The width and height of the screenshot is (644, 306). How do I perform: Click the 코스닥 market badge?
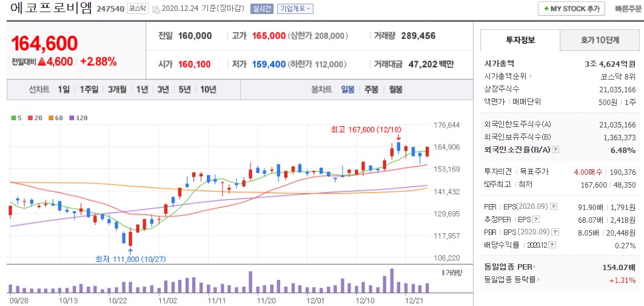[x=137, y=8]
